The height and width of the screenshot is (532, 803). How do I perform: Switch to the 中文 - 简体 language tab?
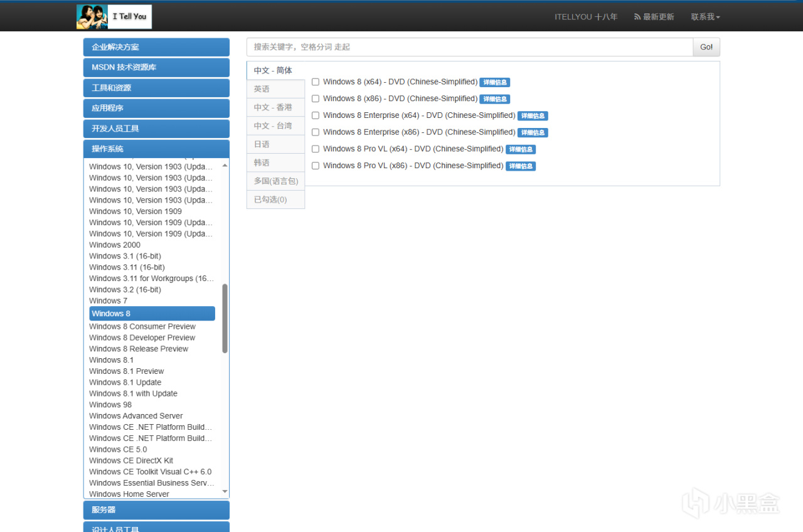tap(275, 71)
